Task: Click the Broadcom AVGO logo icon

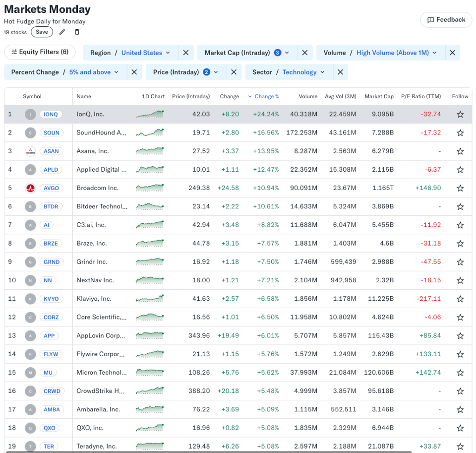Action: pos(30,188)
